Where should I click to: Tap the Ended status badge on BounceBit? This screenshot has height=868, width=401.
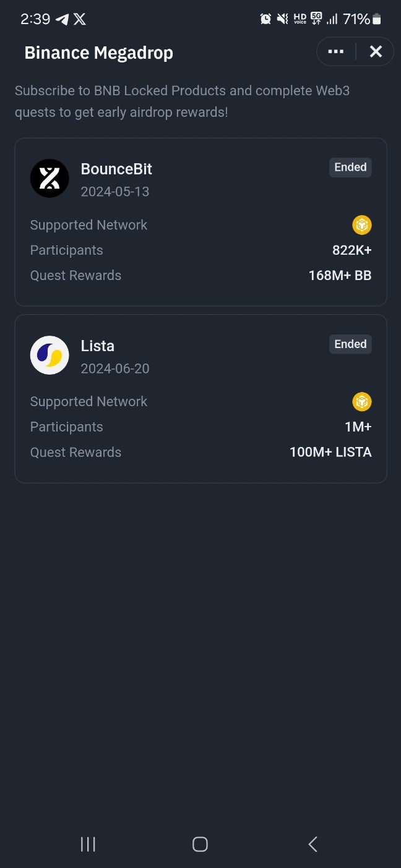pos(350,167)
